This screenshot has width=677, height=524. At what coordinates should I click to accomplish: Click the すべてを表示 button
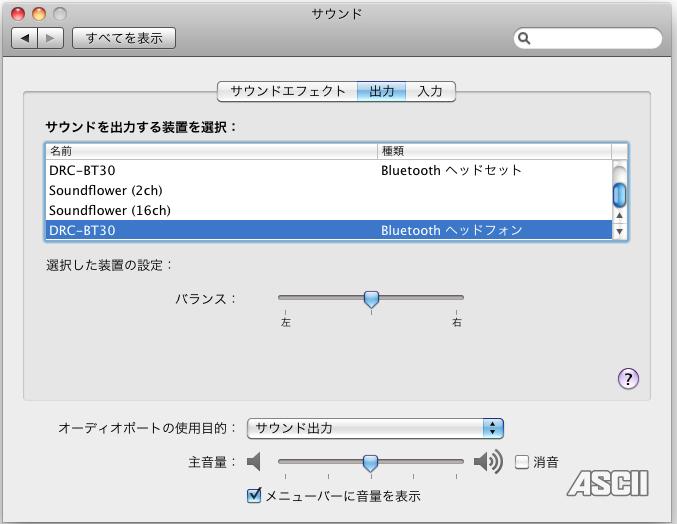coord(124,38)
